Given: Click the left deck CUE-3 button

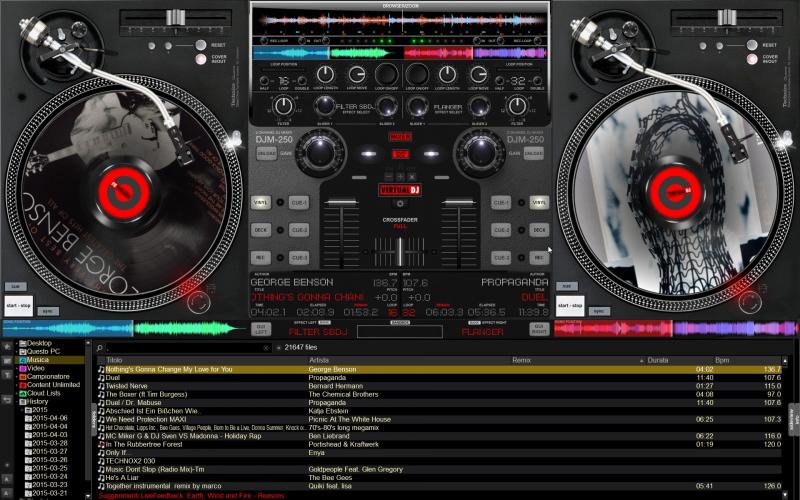Looking at the screenshot, I should pos(299,258).
